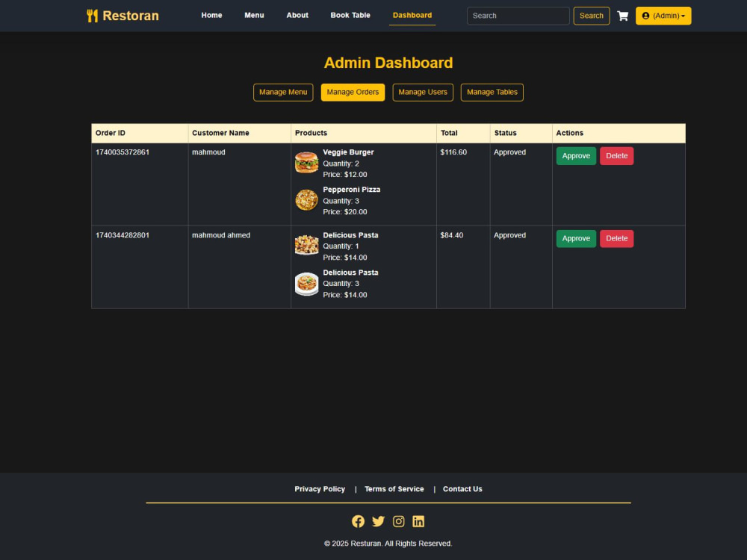Viewport: 747px width, 560px height.
Task: Click the 2025 Resturan copyright text
Action: [388, 544]
